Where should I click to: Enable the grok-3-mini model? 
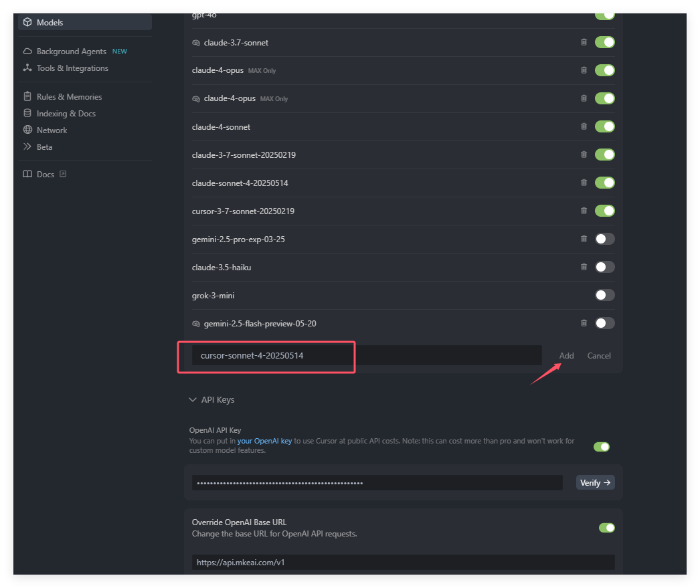coord(605,296)
